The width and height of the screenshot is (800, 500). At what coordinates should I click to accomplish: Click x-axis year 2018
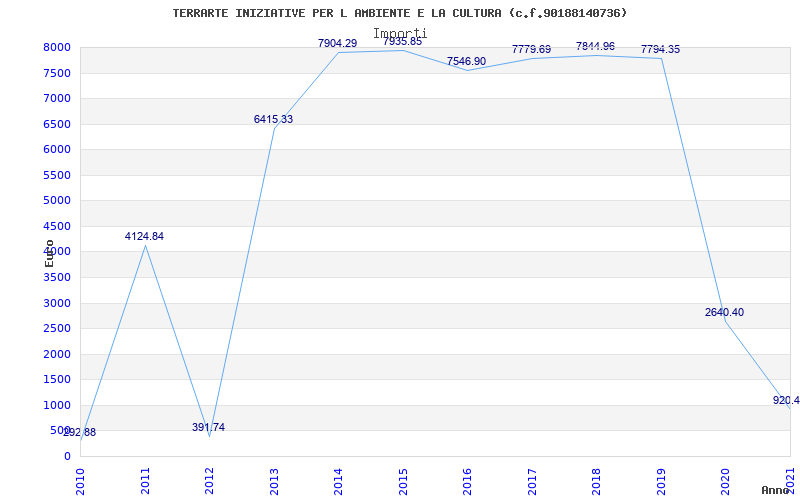pos(597,482)
